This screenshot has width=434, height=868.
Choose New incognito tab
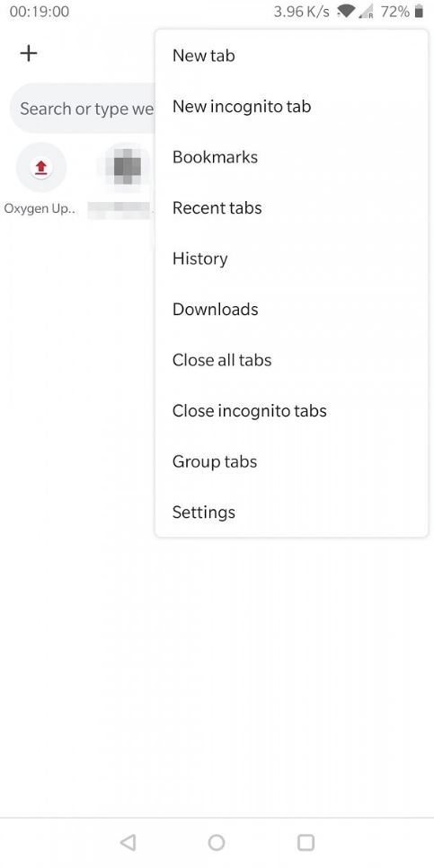(291, 106)
